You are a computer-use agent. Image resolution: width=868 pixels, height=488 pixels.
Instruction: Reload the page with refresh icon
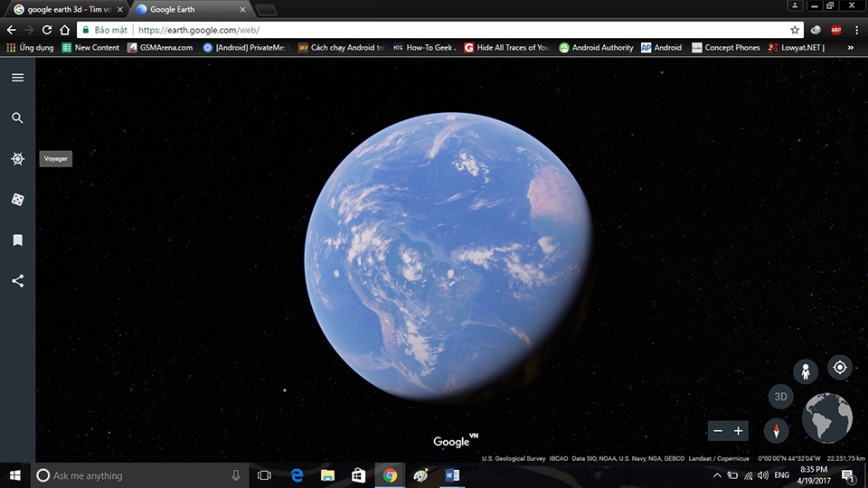tap(47, 30)
